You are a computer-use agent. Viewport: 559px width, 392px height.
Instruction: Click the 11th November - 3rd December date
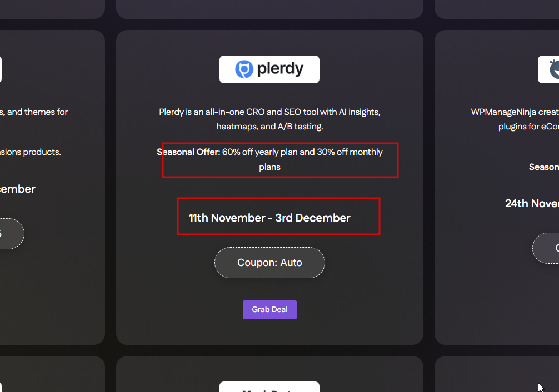click(269, 218)
